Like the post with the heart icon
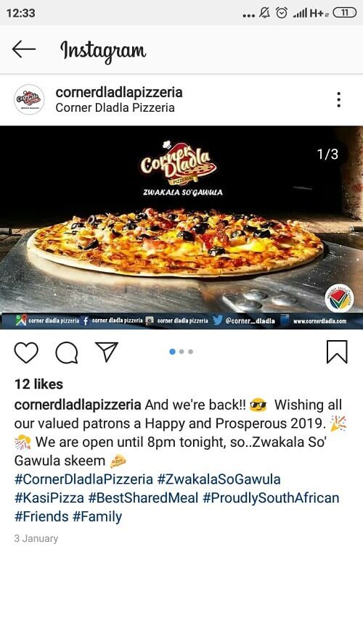 (26, 352)
